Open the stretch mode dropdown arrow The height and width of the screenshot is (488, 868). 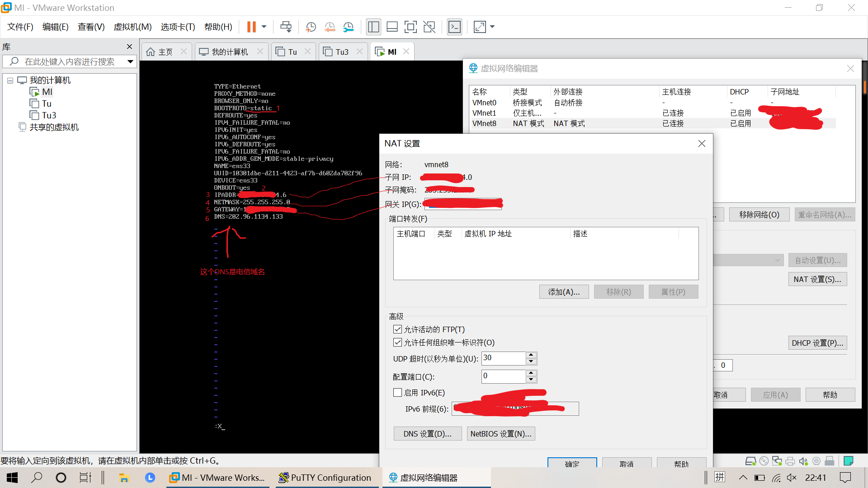click(x=492, y=27)
